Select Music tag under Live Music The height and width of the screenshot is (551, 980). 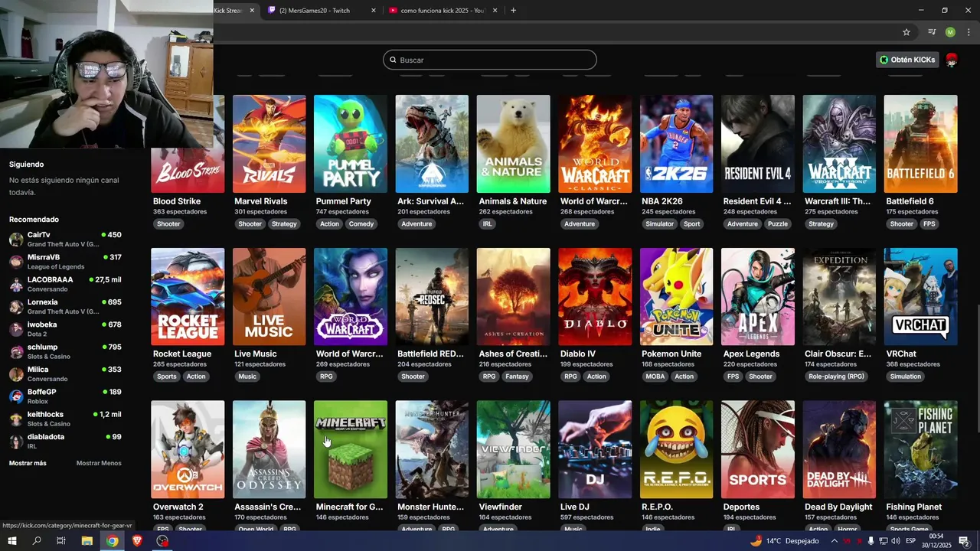[x=247, y=377]
